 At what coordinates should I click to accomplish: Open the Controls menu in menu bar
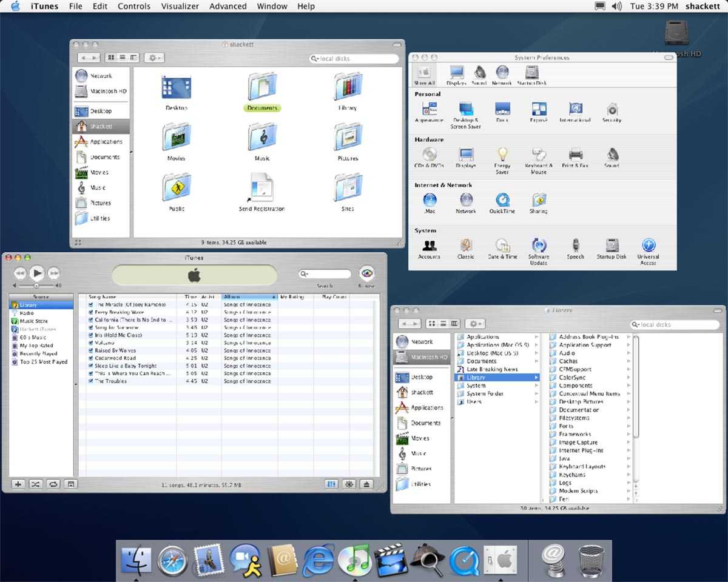[133, 6]
